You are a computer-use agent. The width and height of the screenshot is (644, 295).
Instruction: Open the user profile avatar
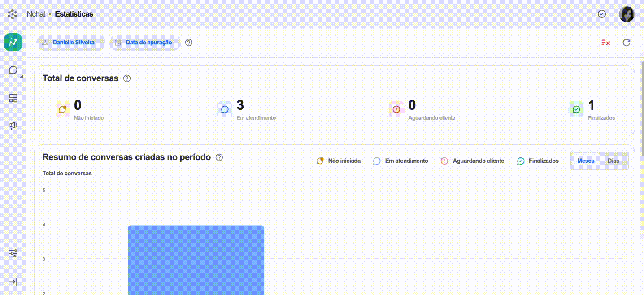point(627,14)
